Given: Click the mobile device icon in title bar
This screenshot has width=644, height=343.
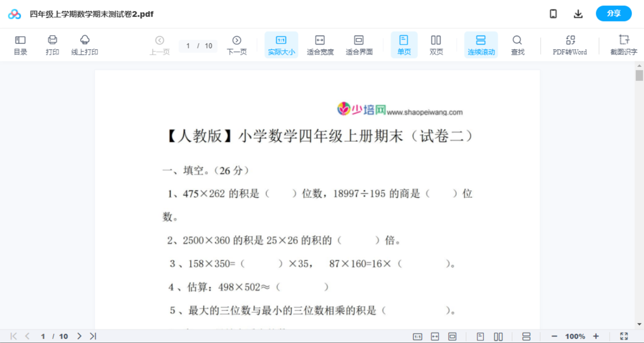Looking at the screenshot, I should point(553,13).
